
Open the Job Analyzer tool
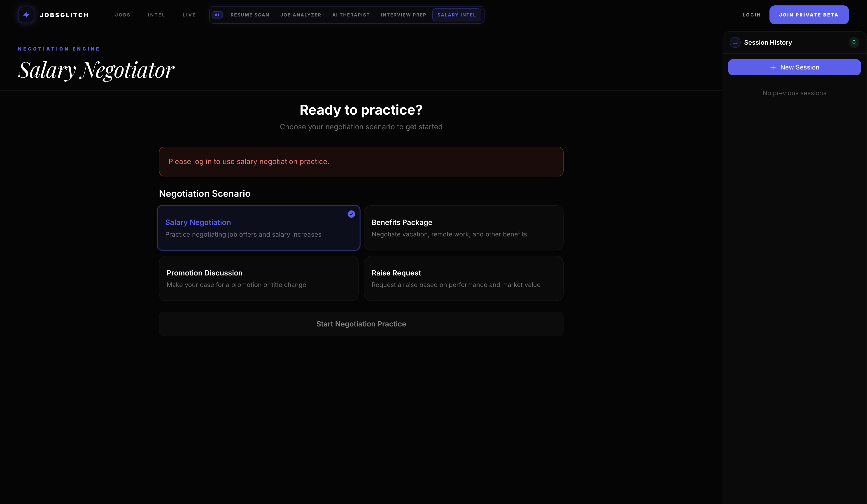[300, 15]
